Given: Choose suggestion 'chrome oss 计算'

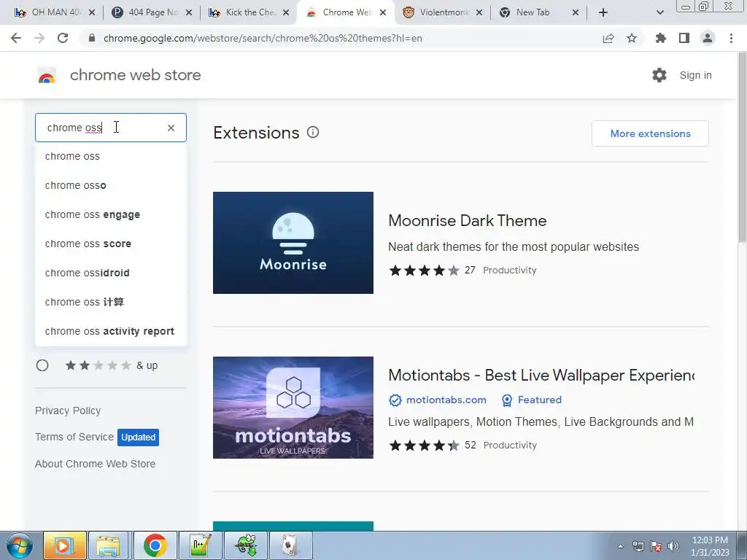Looking at the screenshot, I should (x=111, y=302).
